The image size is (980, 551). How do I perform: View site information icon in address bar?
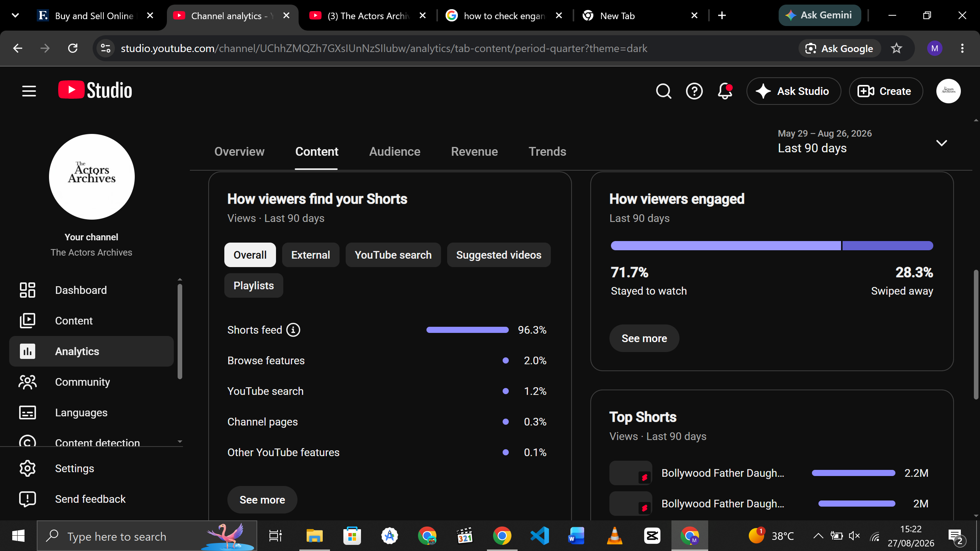pos(106,48)
